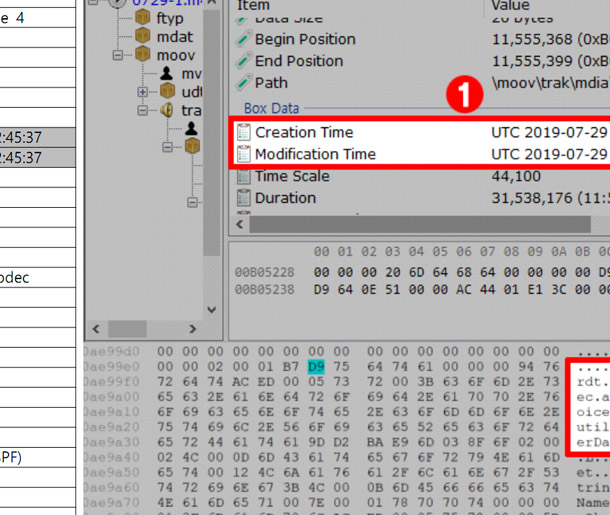Collapse the trak tree node
The height and width of the screenshot is (515, 610).
(x=143, y=110)
